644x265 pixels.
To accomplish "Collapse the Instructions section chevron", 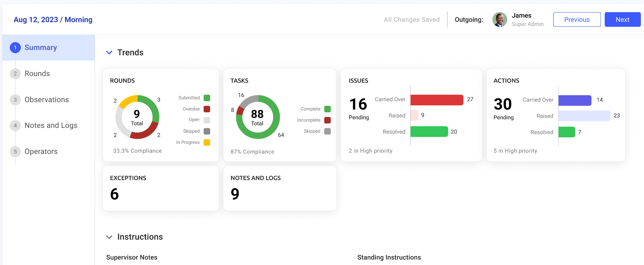I will point(109,237).
